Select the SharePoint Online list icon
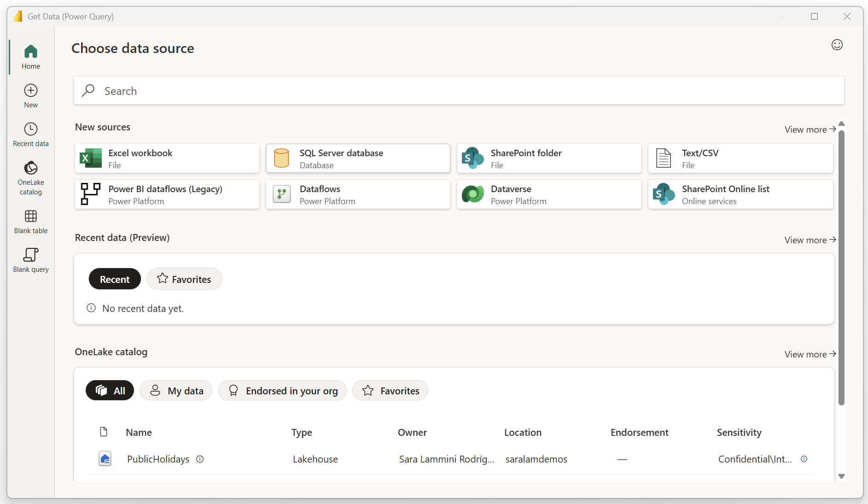This screenshot has height=504, width=868. click(x=664, y=194)
